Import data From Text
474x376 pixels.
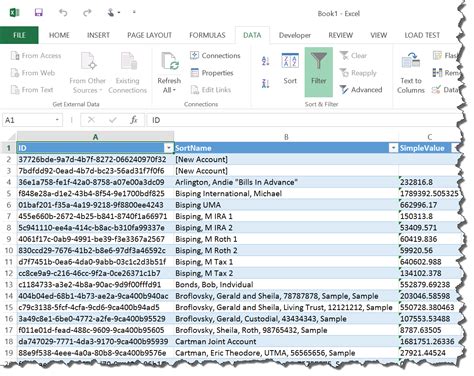(32, 90)
